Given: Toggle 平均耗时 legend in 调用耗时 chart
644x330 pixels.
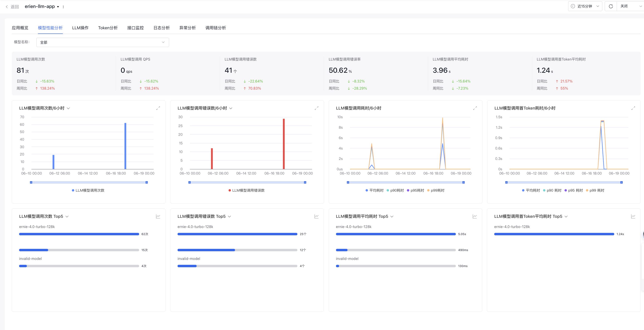Looking at the screenshot, I should (375, 190).
